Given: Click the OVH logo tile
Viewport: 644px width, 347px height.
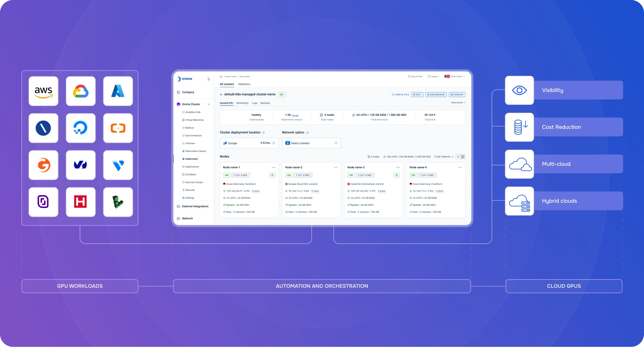Looking at the screenshot, I should (80, 165).
